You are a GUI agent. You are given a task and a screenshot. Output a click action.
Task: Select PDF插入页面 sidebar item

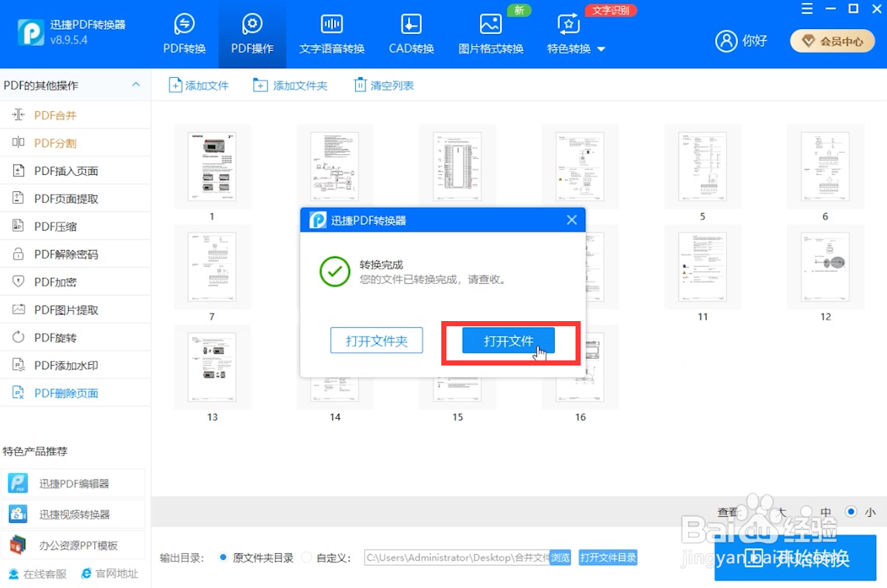75,171
